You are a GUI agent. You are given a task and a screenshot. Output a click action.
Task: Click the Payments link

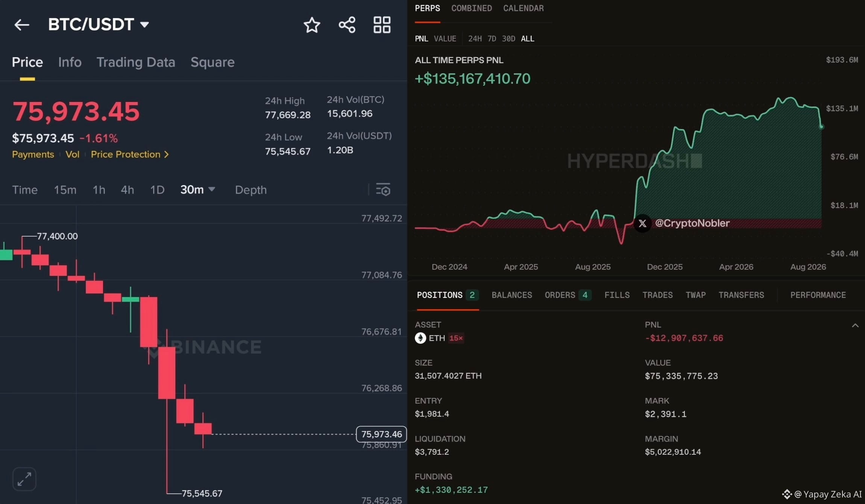tap(33, 154)
